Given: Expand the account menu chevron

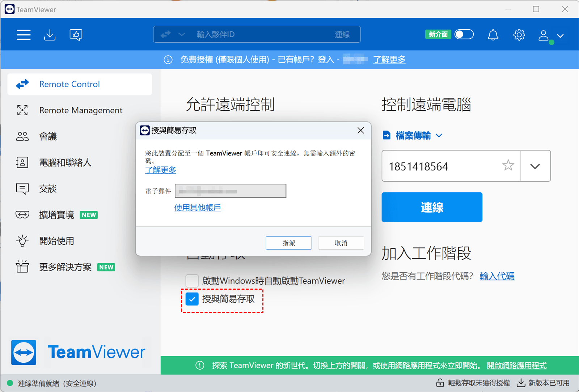Looking at the screenshot, I should click(561, 36).
